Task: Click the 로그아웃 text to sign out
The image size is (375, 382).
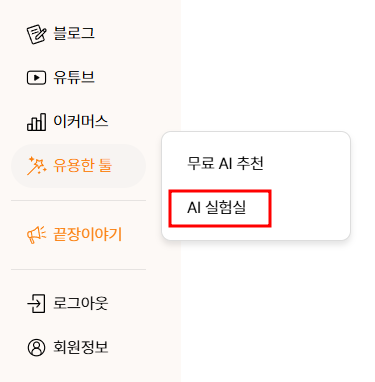Action: [x=81, y=304]
